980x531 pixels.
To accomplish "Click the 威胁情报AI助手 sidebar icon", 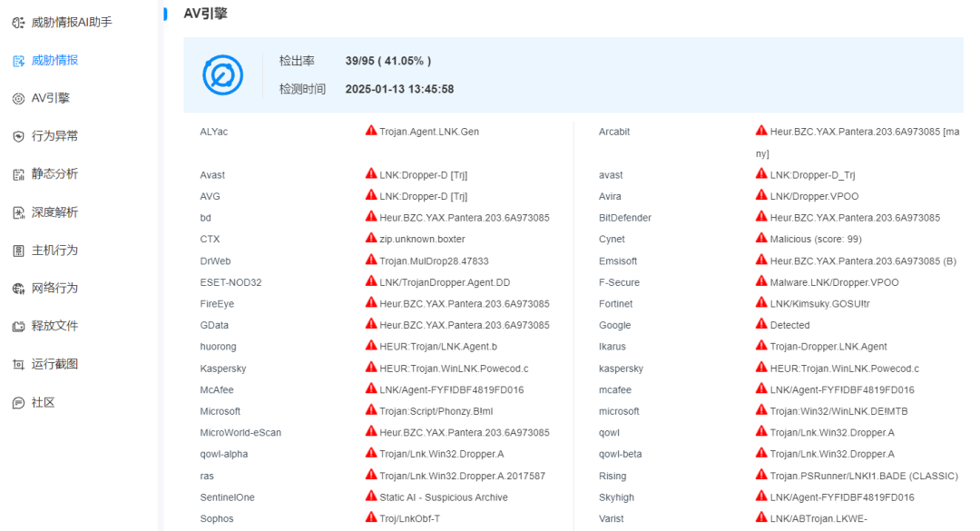I will coord(18,23).
